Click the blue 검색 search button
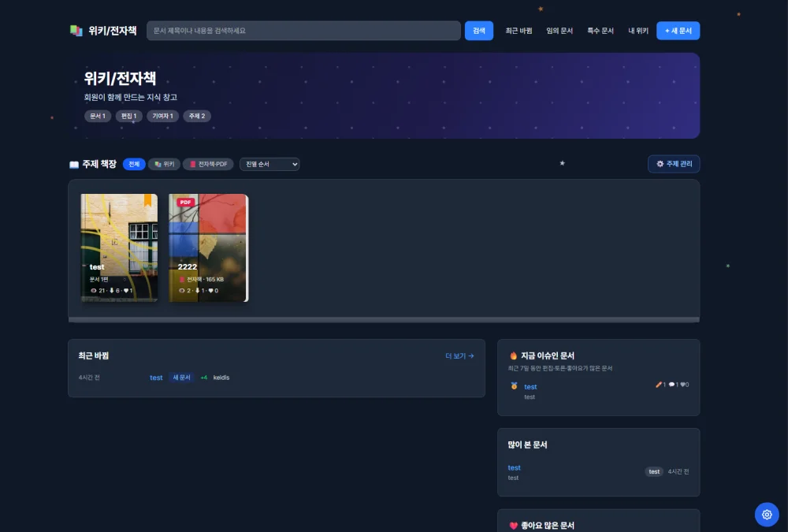Viewport: 788px width, 532px height. 479,31
